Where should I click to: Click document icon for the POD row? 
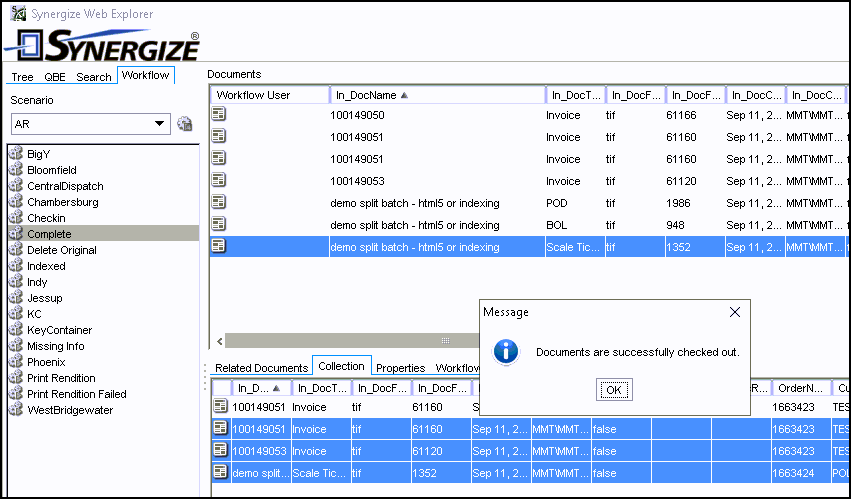coord(218,202)
